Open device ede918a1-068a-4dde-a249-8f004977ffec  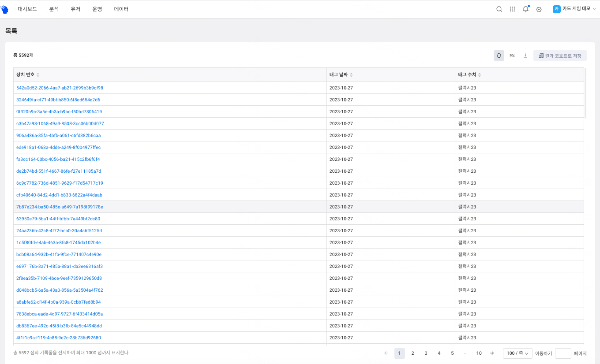pos(58,147)
